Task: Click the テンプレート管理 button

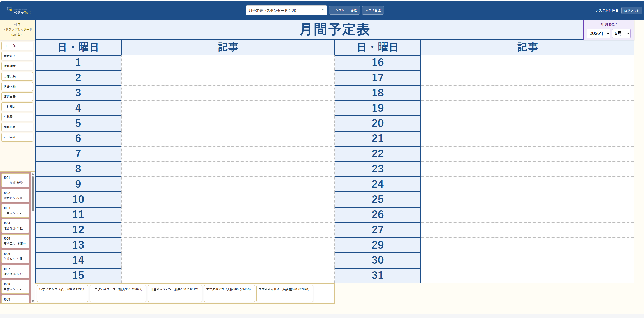Action: 344,10
